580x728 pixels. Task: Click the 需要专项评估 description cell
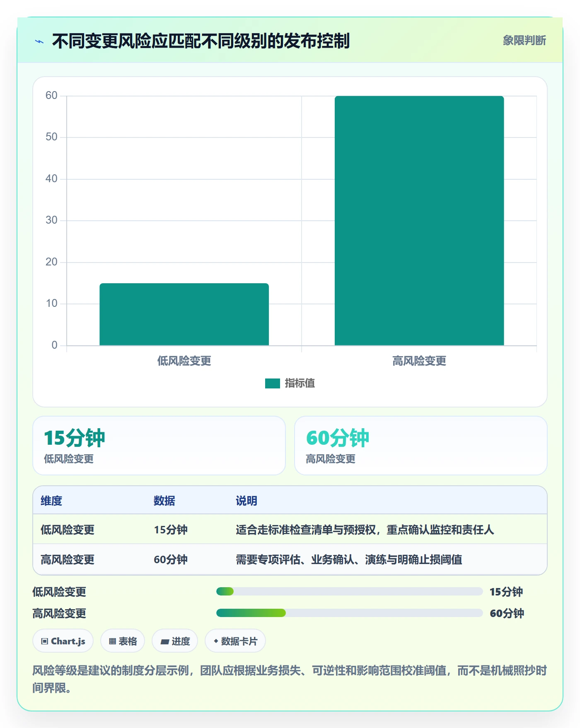click(x=349, y=559)
